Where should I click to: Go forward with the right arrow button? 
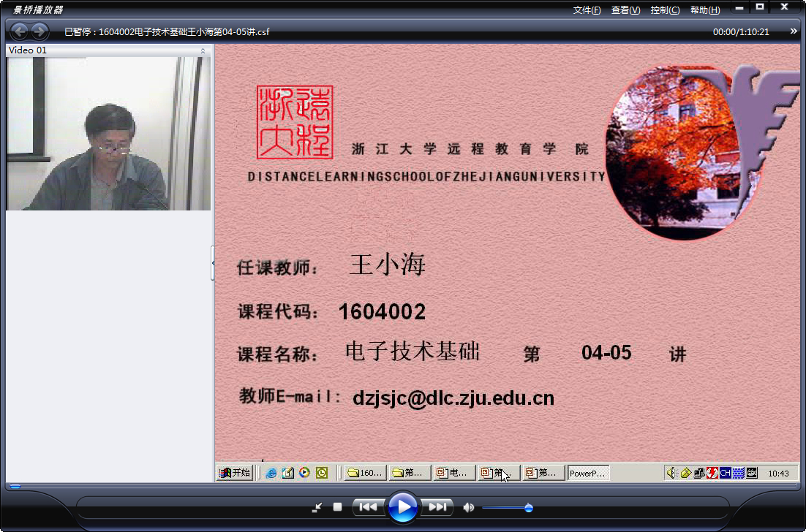[39, 32]
